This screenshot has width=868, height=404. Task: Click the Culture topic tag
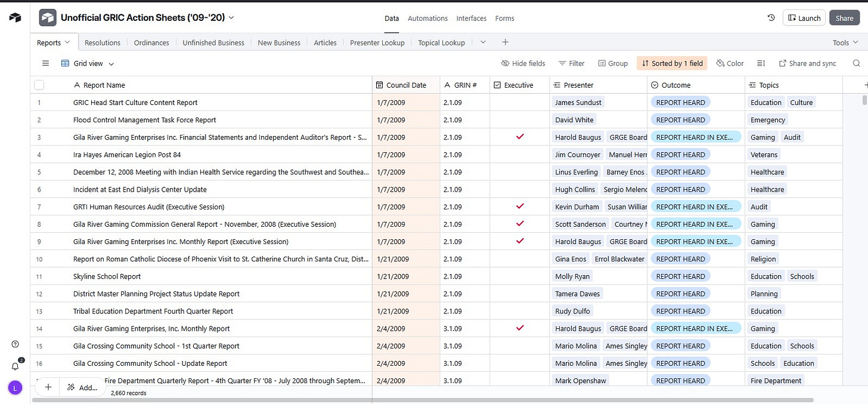coord(801,102)
